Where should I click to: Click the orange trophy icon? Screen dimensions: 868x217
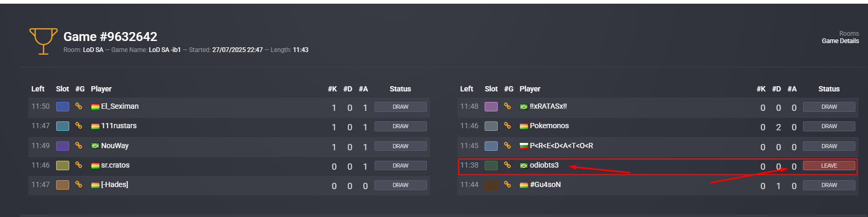click(x=44, y=42)
